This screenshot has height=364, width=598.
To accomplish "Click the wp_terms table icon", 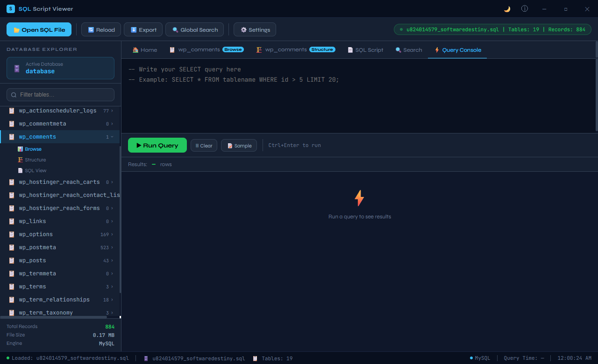I will click(12, 287).
